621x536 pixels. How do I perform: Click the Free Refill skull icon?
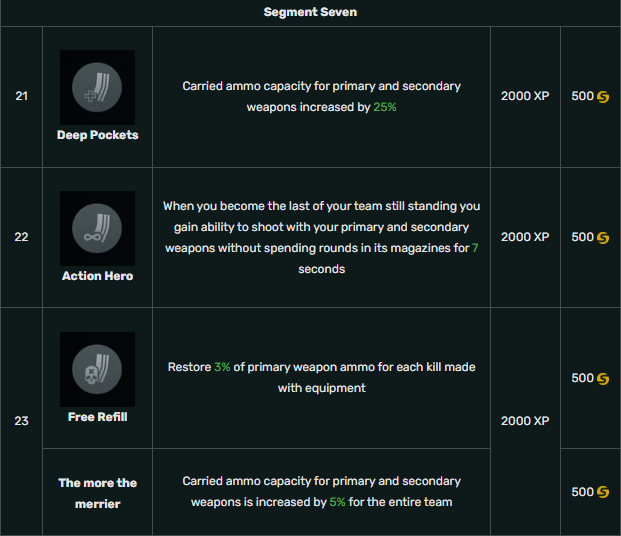[97, 369]
